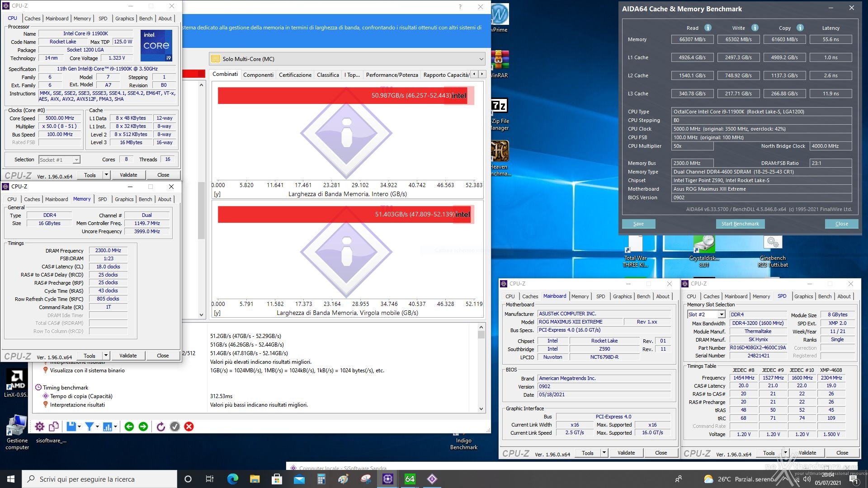Click Start Benchmark in AIDA64

point(740,224)
